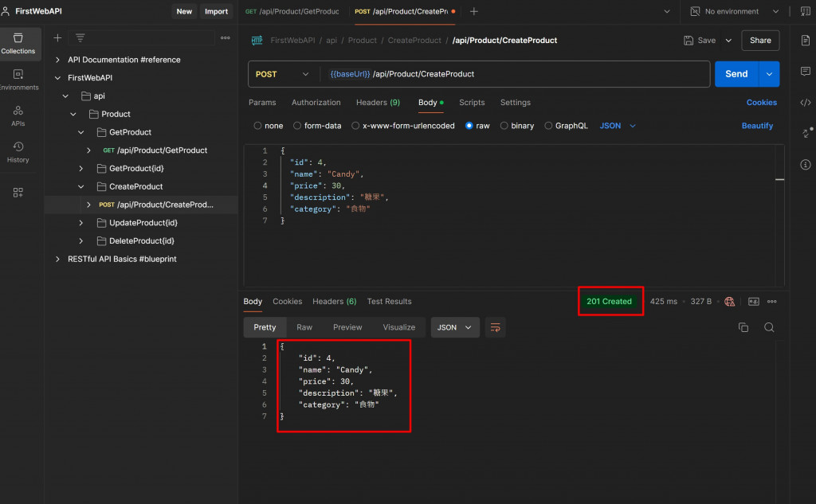Switch to the Settings tab
The width and height of the screenshot is (816, 504).
coord(516,103)
